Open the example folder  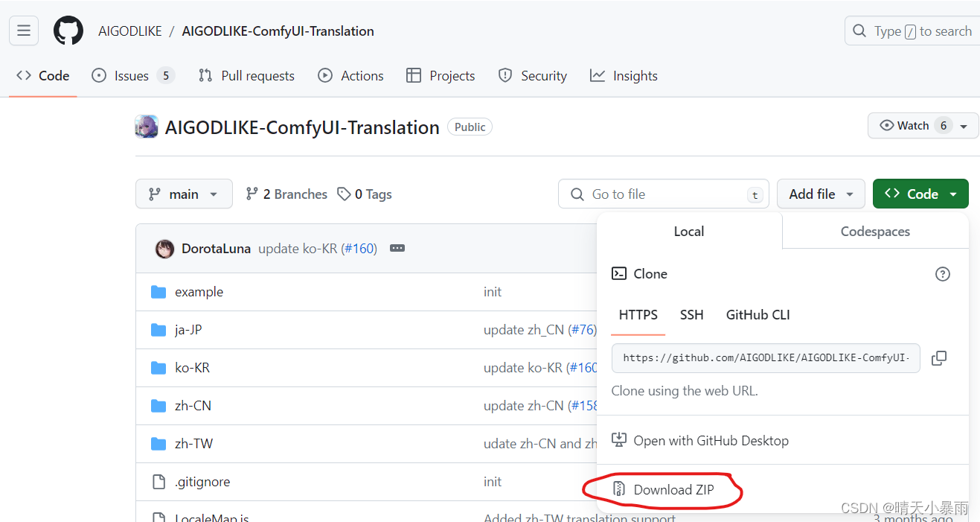(199, 292)
